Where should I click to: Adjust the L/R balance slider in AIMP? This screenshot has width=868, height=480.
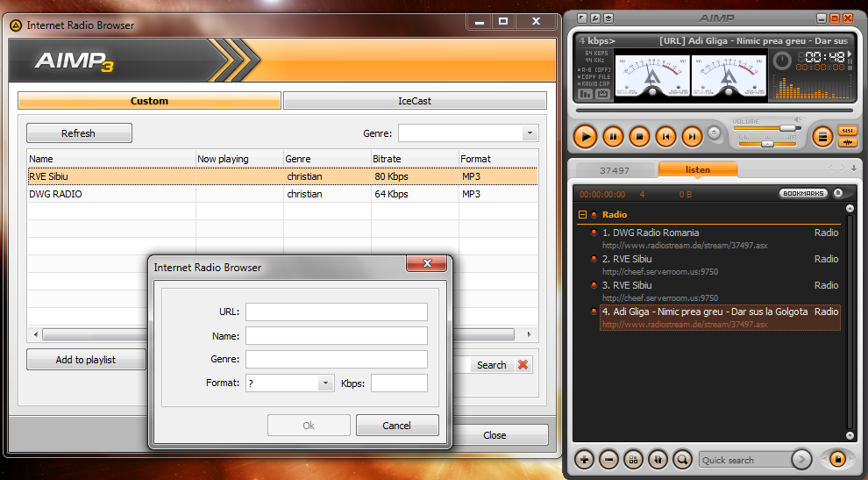coord(767,144)
